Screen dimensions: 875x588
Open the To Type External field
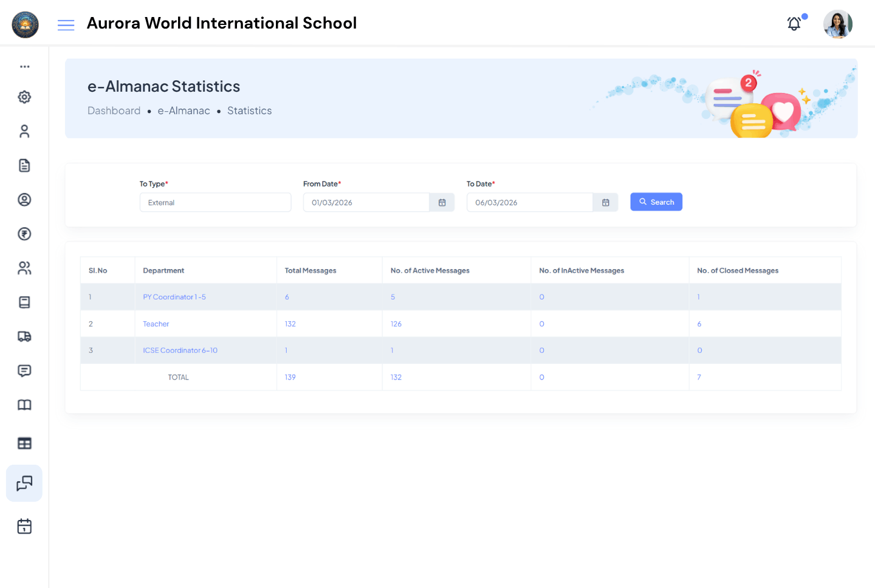pyautogui.click(x=215, y=202)
